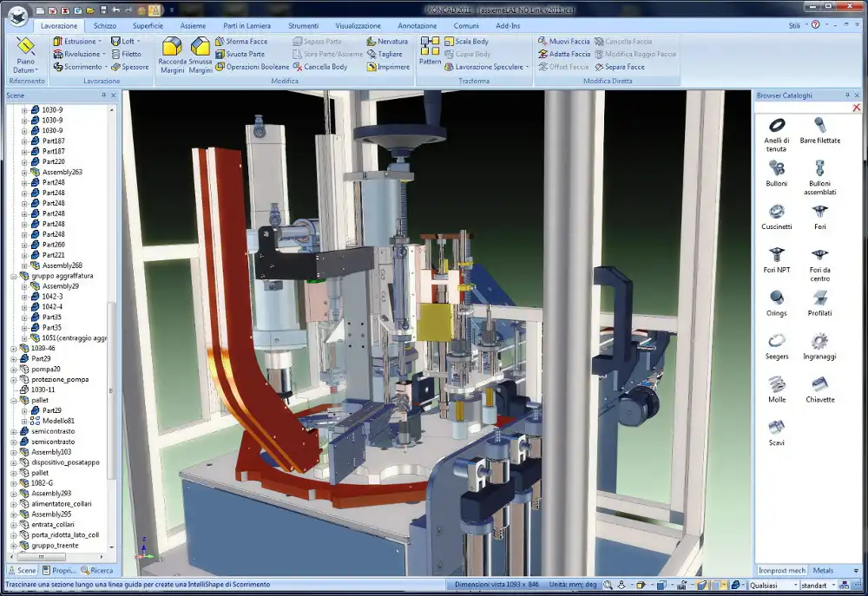
Task: Click the zoom magnifier in status bar
Action: pyautogui.click(x=608, y=586)
